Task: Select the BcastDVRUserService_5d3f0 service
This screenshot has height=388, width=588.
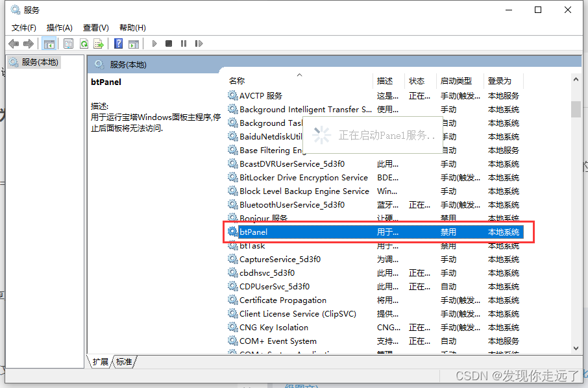Action: (x=375, y=164)
